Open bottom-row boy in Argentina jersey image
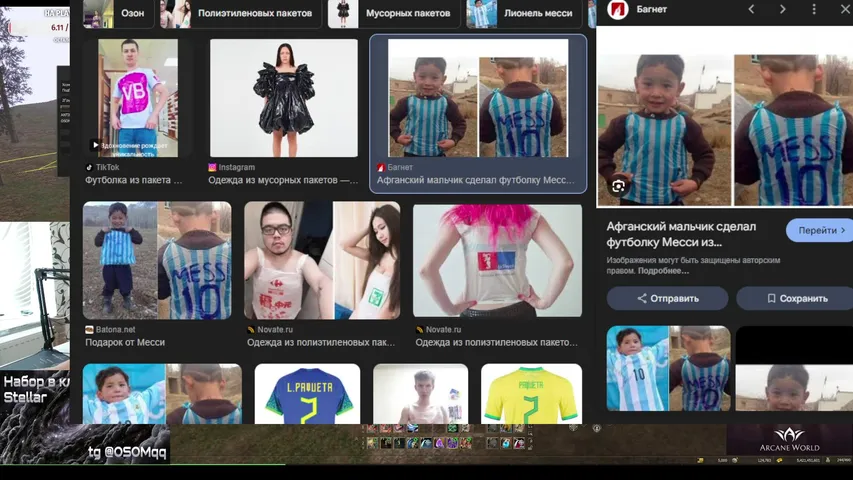This screenshot has height=480, width=853. click(x=162, y=394)
